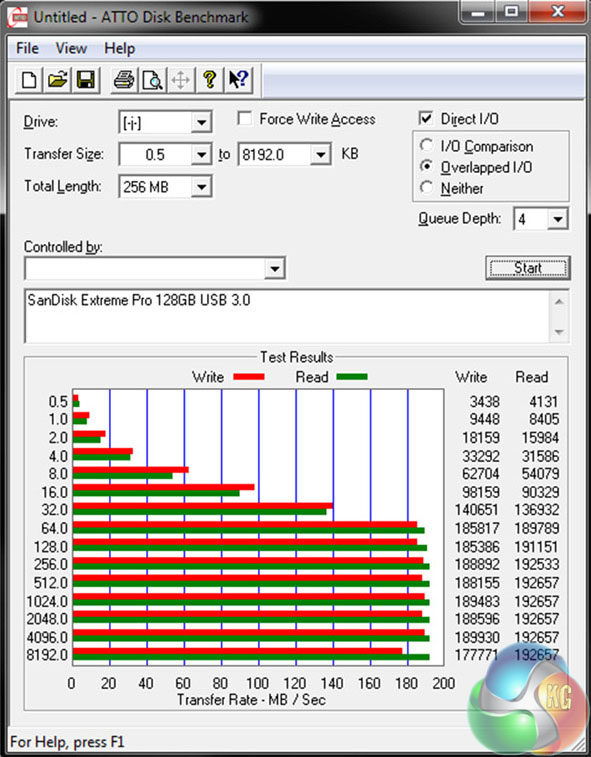Click the description box scroll down arrow
Viewport: 591px width, 757px height.
tap(559, 332)
